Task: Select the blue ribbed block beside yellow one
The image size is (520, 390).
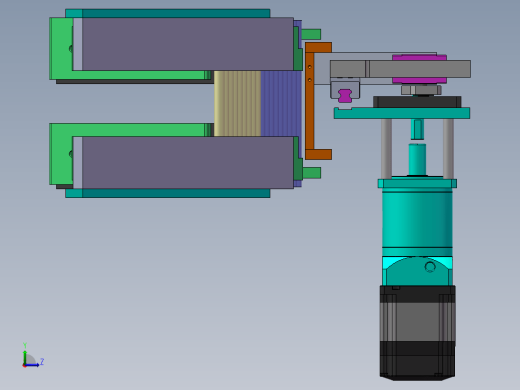Action: (x=281, y=103)
